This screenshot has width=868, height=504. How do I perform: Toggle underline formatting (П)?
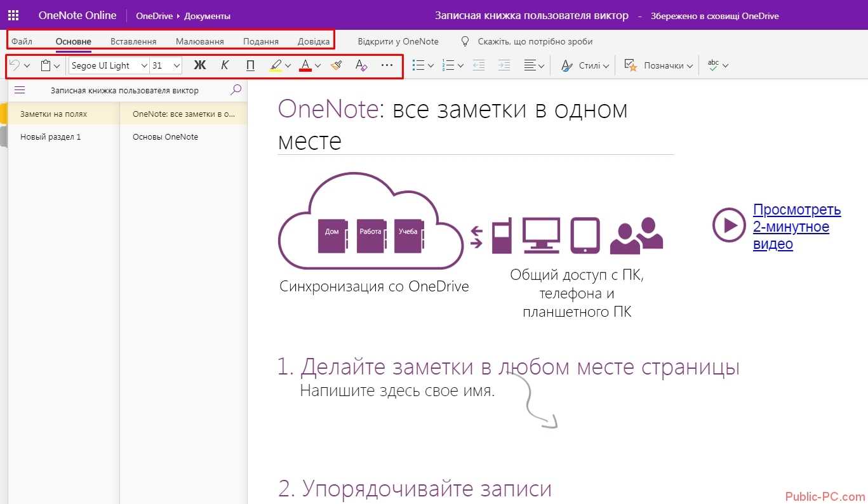[x=250, y=65]
